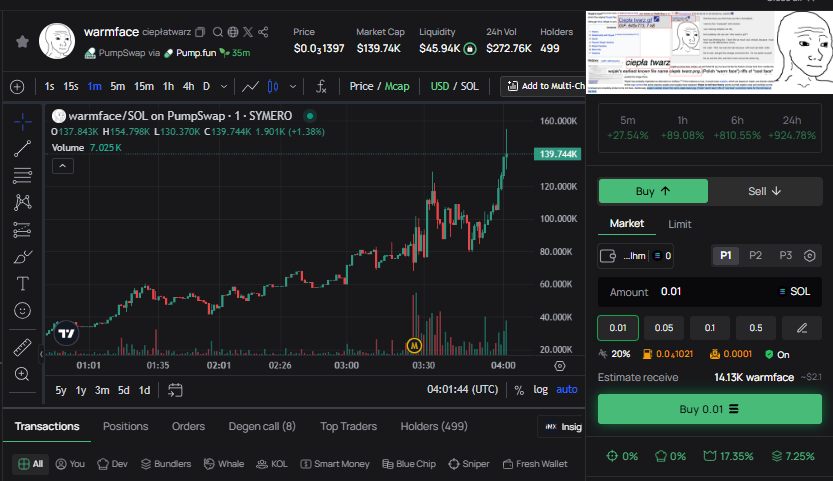Collapse the drawing toolbar side arrow
The width and height of the screenshot is (833, 481).
coord(41,353)
